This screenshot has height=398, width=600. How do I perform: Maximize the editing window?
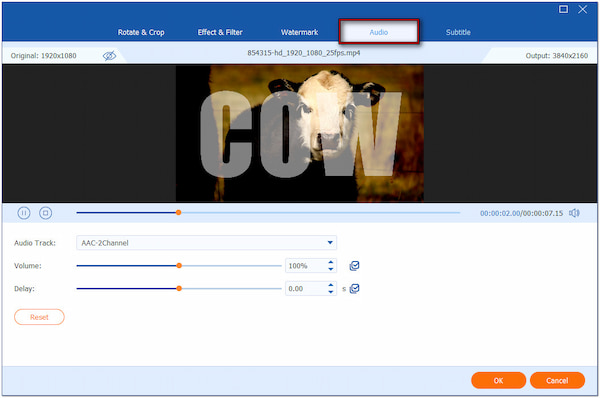563,9
